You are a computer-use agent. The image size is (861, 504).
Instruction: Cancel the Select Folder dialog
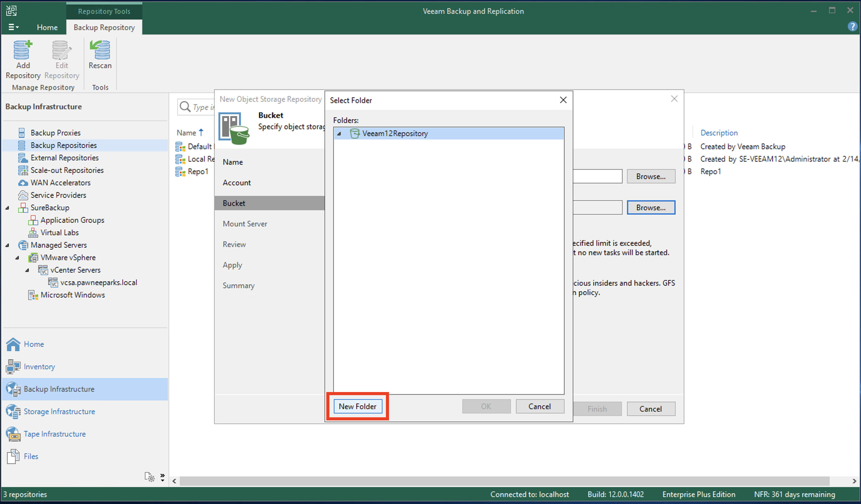[x=539, y=406]
